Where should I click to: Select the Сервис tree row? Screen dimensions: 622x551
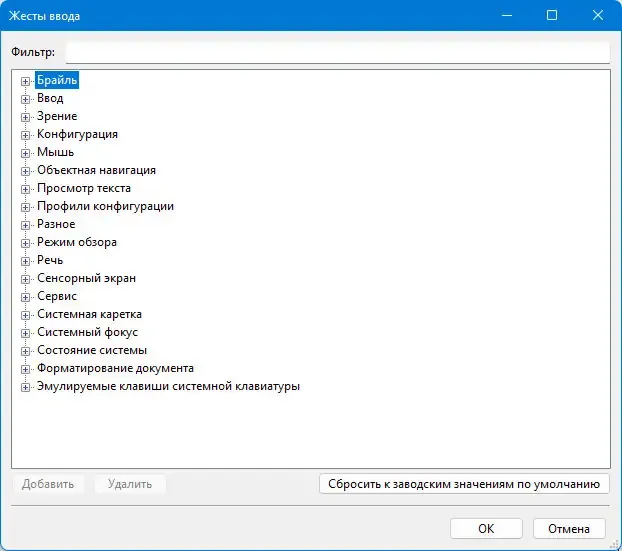click(57, 296)
